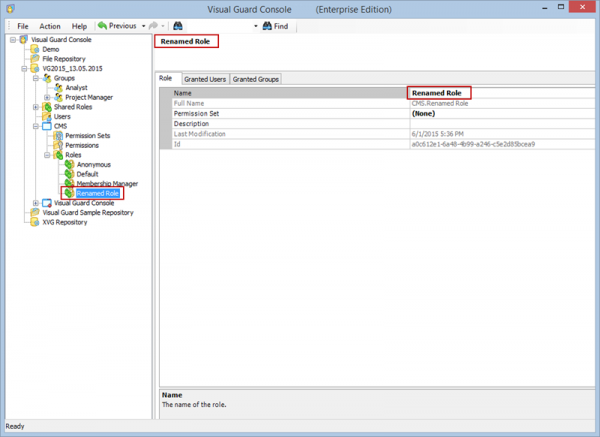Edit the Name value Renamed Role
This screenshot has height=437, width=600.
pos(437,93)
